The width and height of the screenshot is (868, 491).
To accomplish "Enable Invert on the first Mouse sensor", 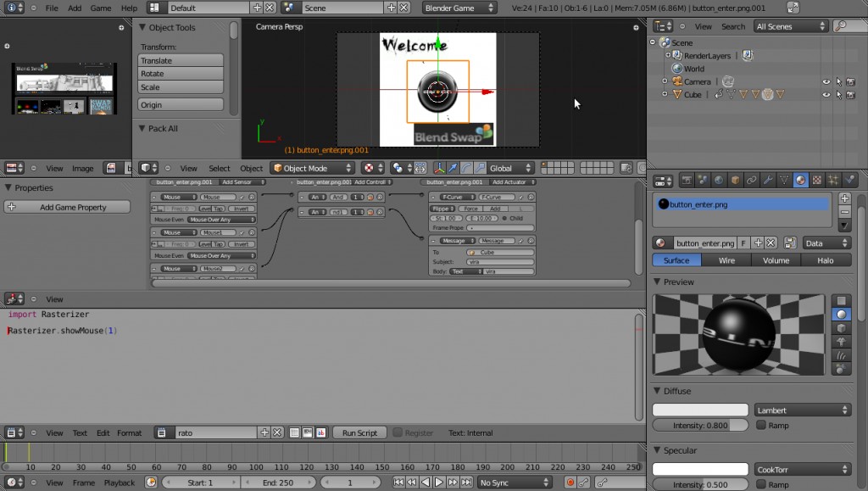I will 242,209.
